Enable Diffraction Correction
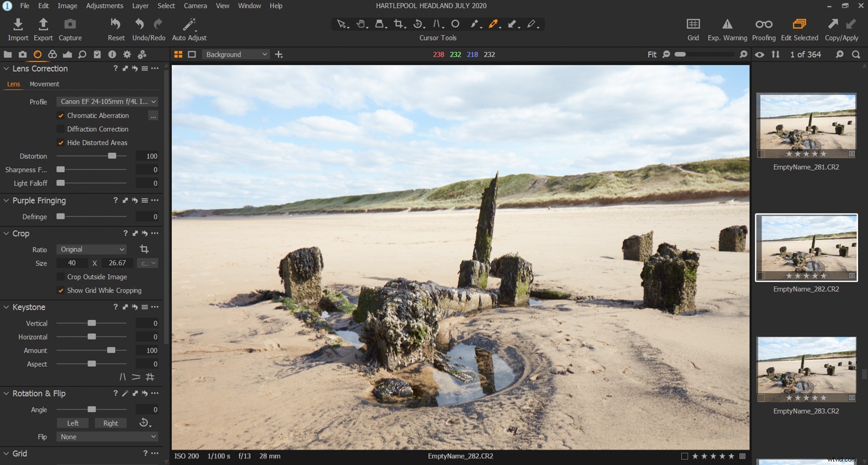This screenshot has height=465, width=868. click(x=61, y=129)
